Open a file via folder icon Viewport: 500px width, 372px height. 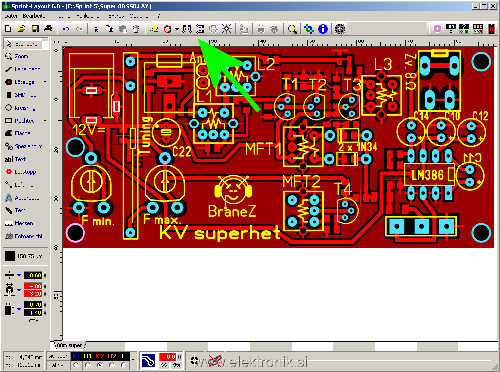[x=21, y=29]
